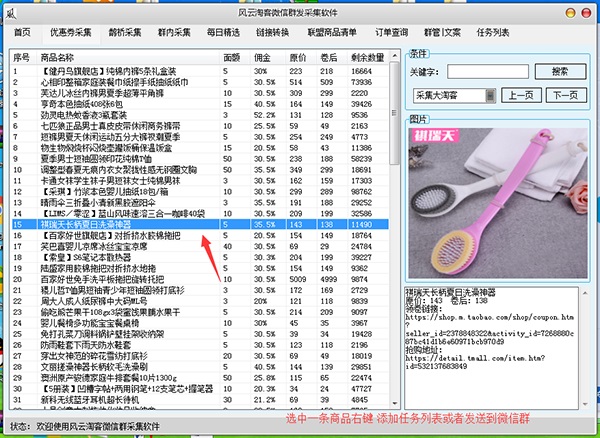Show the 任务列表 tab
The height and width of the screenshot is (438, 600).
click(x=492, y=33)
